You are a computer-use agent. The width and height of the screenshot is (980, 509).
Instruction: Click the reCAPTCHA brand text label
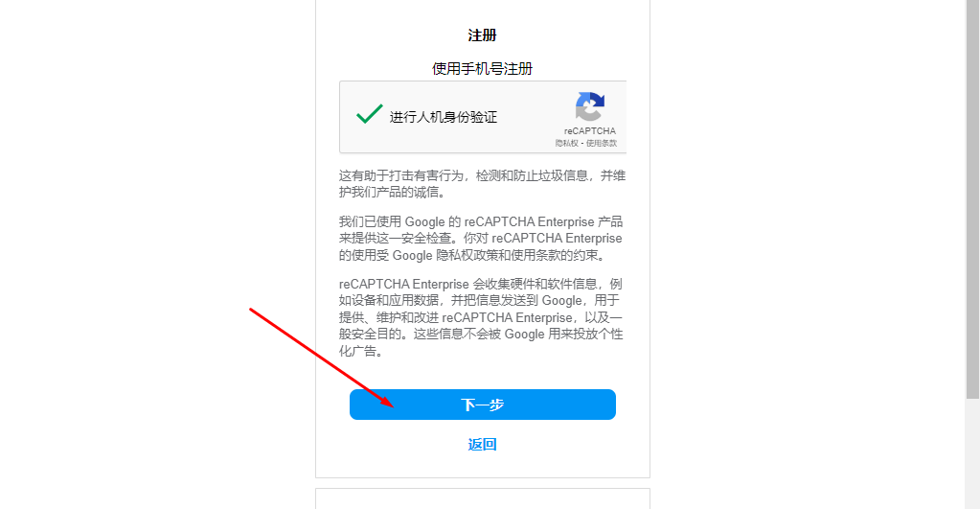tap(590, 130)
